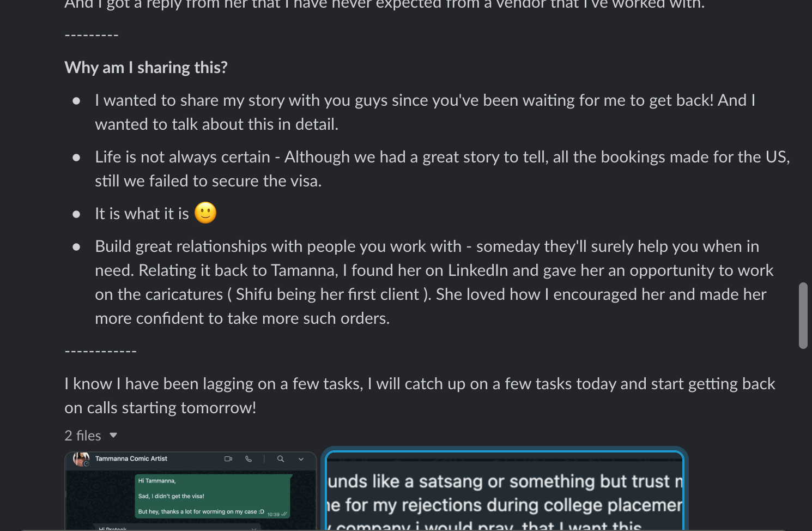Click the word "LinkedIn" in the message
The image size is (812, 531).
(x=478, y=270)
